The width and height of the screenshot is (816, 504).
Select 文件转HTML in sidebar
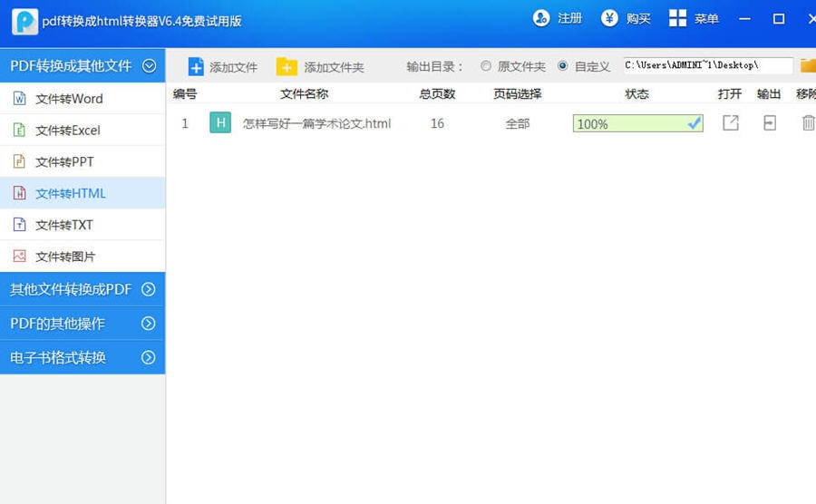[x=83, y=193]
